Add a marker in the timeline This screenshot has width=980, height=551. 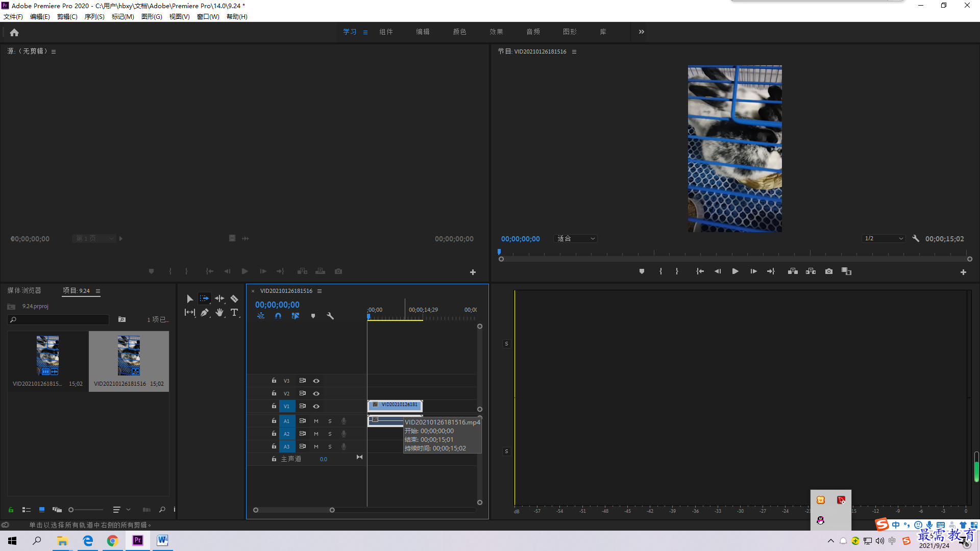pyautogui.click(x=313, y=316)
